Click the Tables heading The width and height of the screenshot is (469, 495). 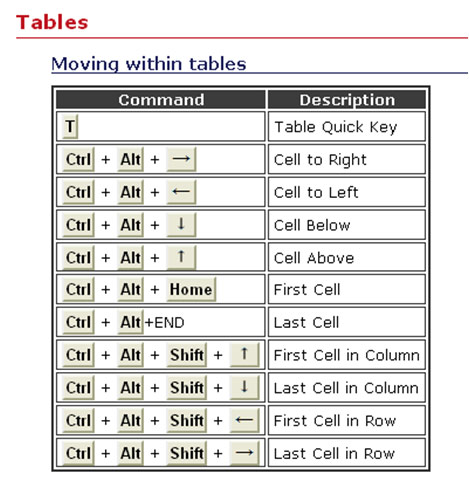coord(52,23)
